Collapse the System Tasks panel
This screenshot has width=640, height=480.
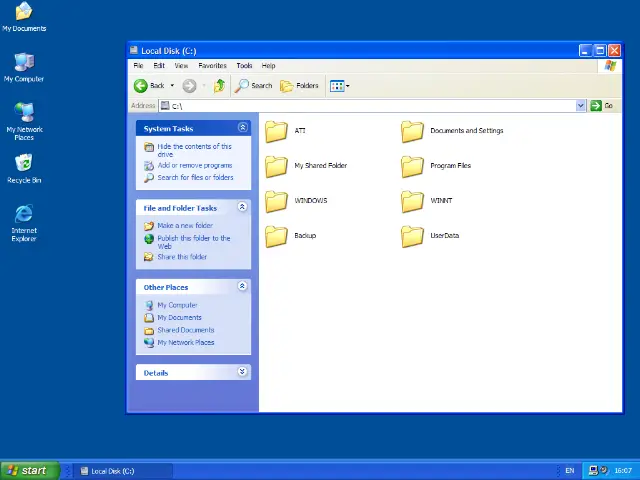[242, 127]
